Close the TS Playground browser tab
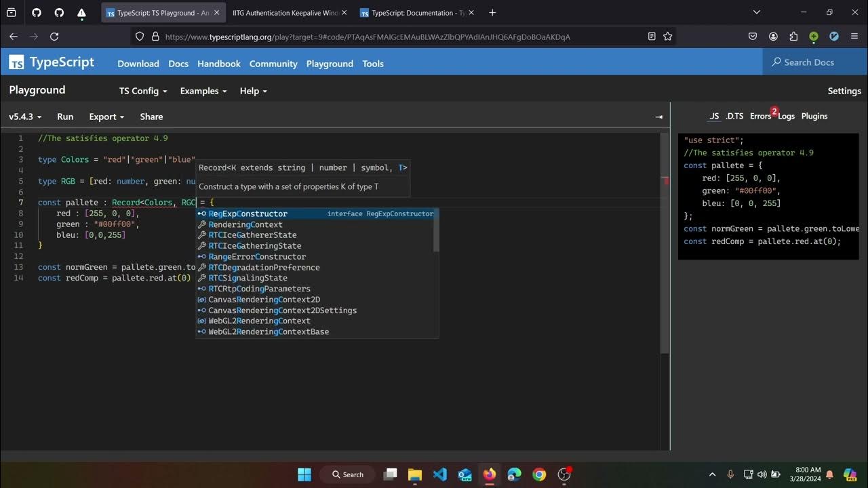 [x=216, y=13]
